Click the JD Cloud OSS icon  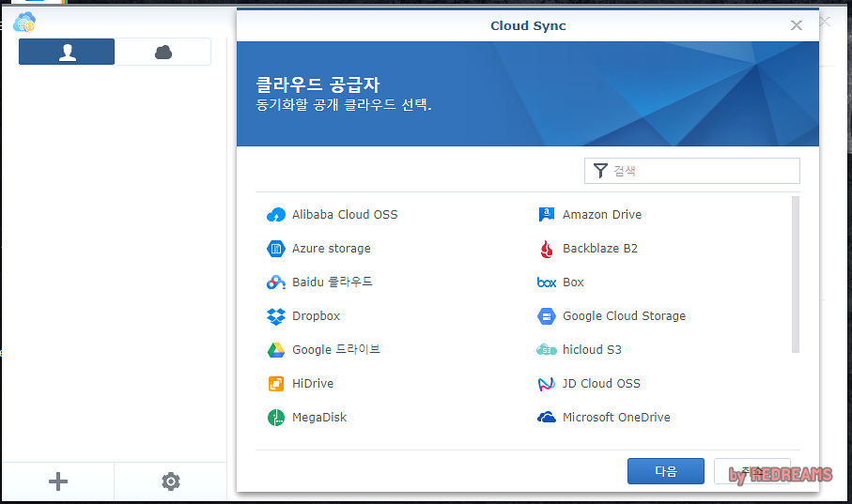pyautogui.click(x=547, y=384)
